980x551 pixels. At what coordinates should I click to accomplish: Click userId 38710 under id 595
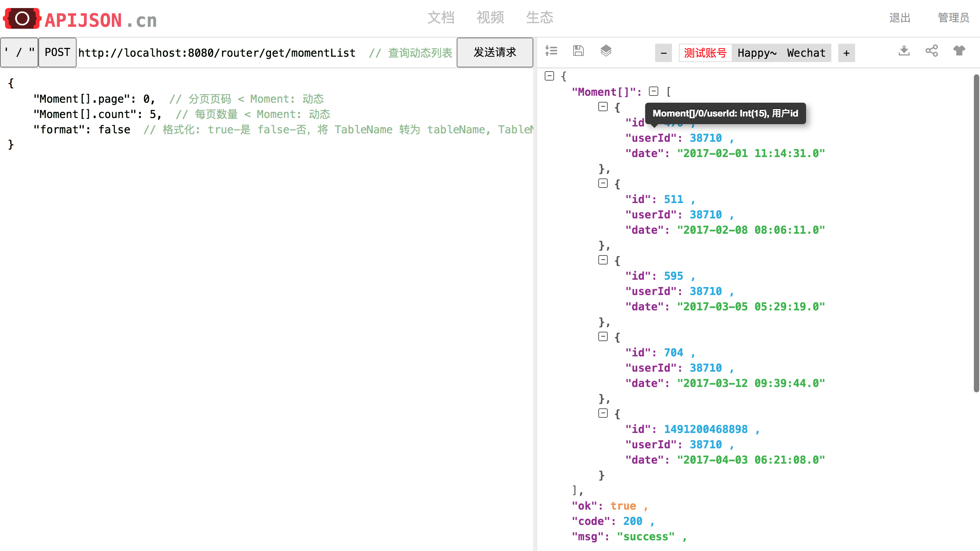(706, 291)
